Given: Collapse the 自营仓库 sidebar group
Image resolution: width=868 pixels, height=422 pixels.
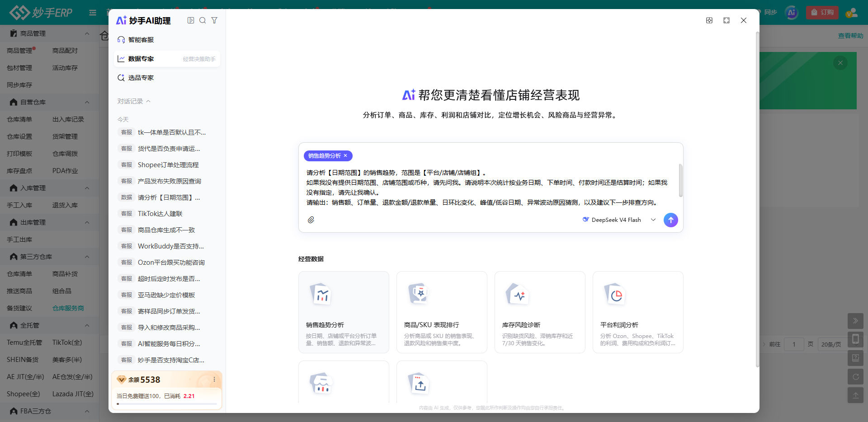Looking at the screenshot, I should [87, 102].
